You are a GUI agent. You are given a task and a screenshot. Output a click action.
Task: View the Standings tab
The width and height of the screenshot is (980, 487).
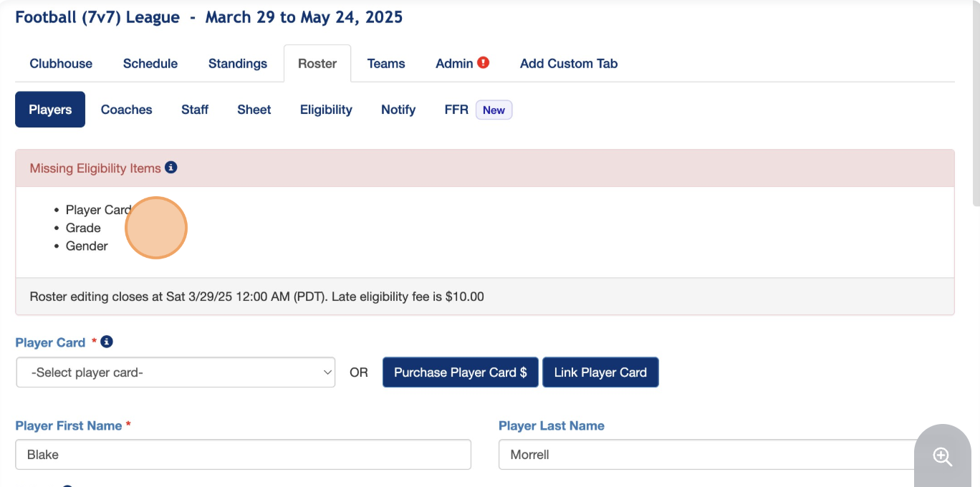coord(238,64)
